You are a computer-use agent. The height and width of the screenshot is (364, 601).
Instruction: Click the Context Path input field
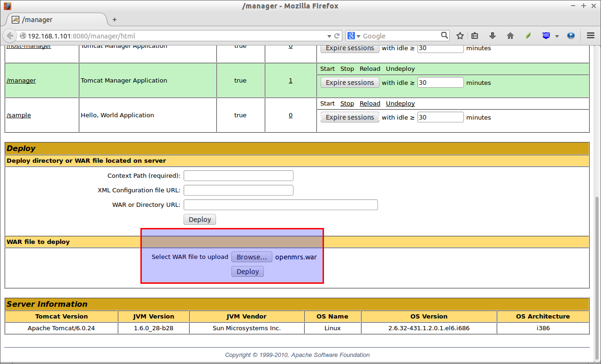239,176
